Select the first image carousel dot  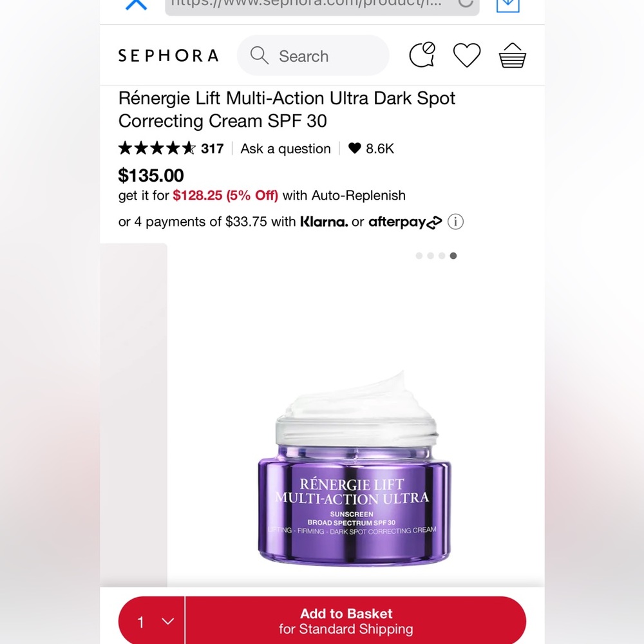pos(419,256)
